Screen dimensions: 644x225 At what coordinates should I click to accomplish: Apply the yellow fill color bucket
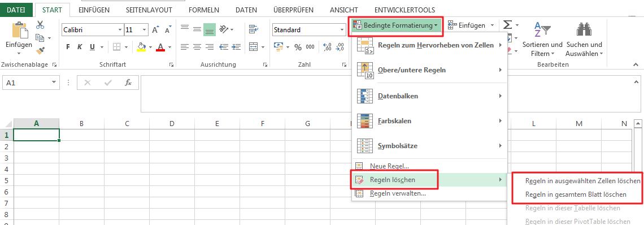(142, 47)
